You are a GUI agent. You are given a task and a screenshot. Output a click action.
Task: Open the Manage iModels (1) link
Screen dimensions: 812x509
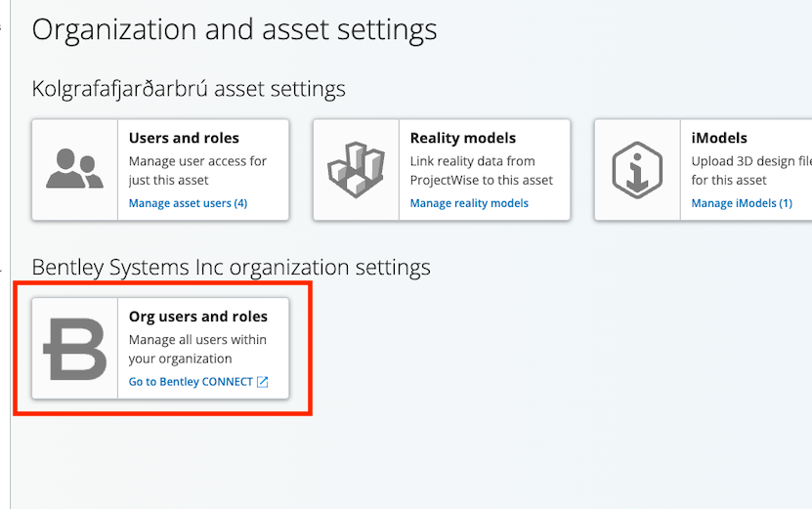click(742, 203)
